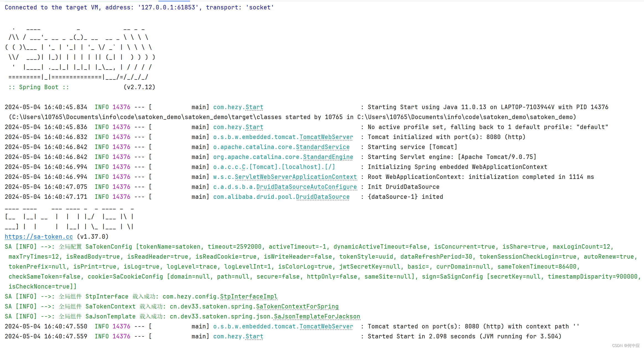Open the DruidDataSource pool class link

coord(322,197)
